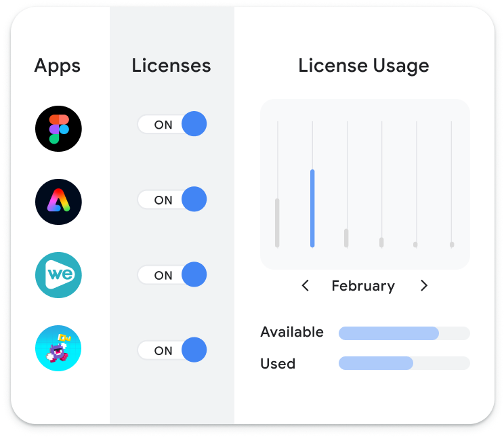
Task: Select the highlighted blue usage bar
Action: coord(312,209)
